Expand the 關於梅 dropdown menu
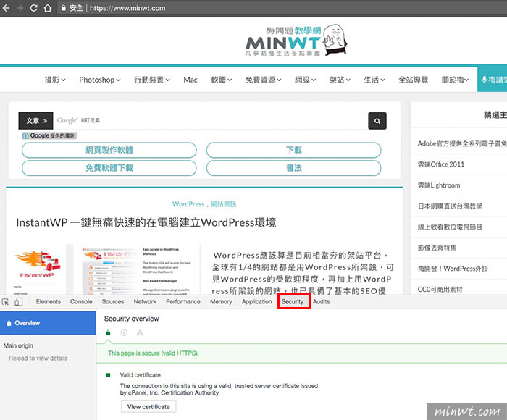Image resolution: width=507 pixels, height=420 pixels. [x=455, y=80]
